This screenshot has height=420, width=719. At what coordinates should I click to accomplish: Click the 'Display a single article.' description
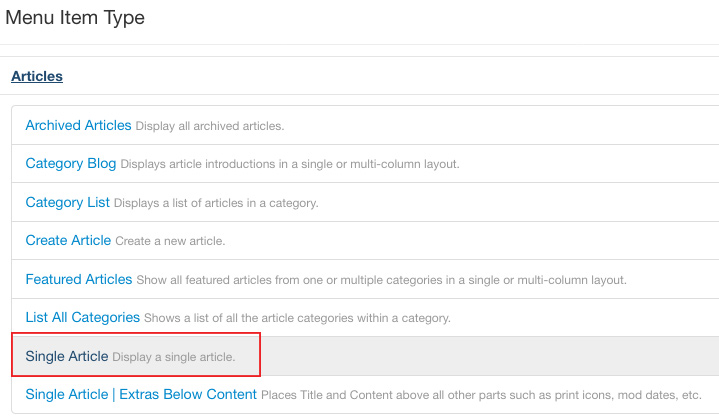tap(174, 357)
